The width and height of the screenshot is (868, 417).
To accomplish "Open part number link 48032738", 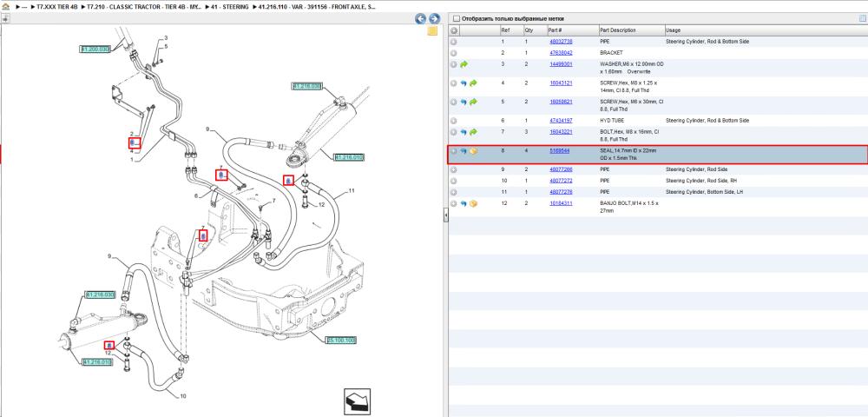I will click(561, 42).
